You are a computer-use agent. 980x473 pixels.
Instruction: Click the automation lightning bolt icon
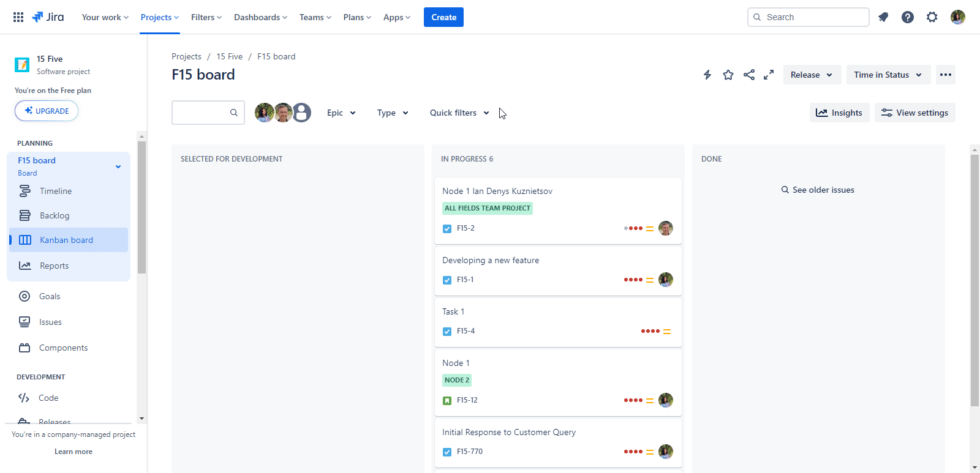707,75
